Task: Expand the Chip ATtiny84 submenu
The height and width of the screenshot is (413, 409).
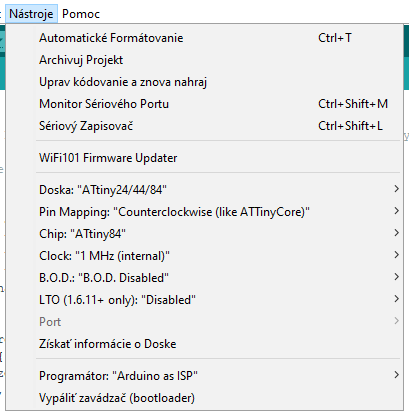Action: pyautogui.click(x=204, y=234)
